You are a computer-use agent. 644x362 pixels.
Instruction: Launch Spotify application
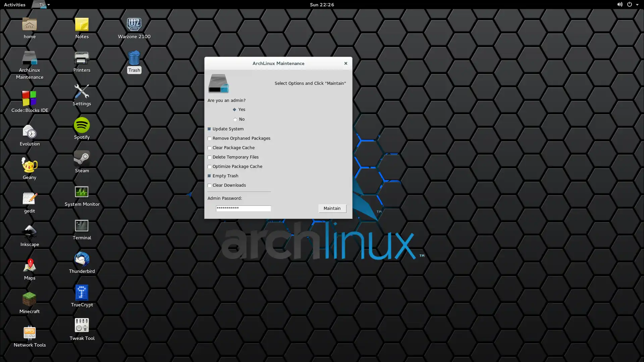pyautogui.click(x=82, y=128)
